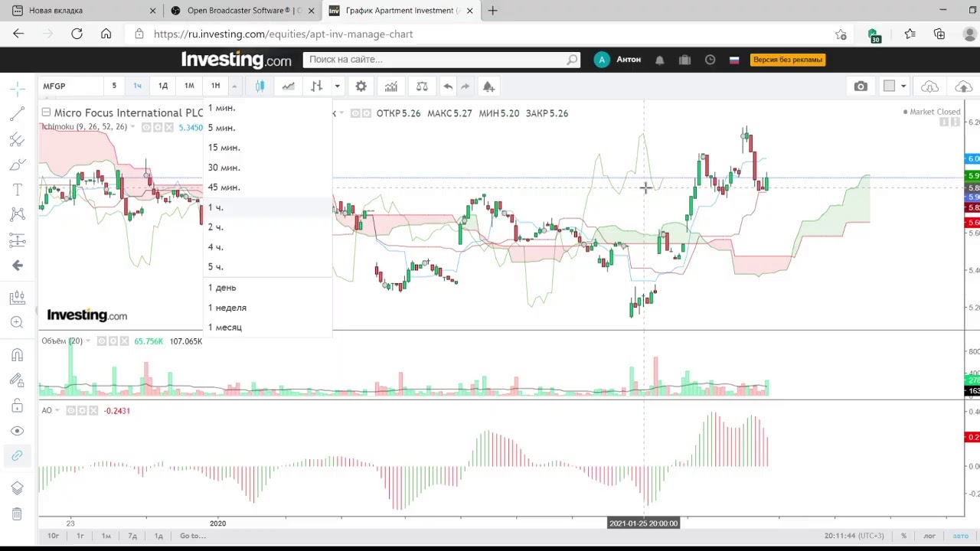
Task: Click the MFGP symbol input field
Action: 69,86
